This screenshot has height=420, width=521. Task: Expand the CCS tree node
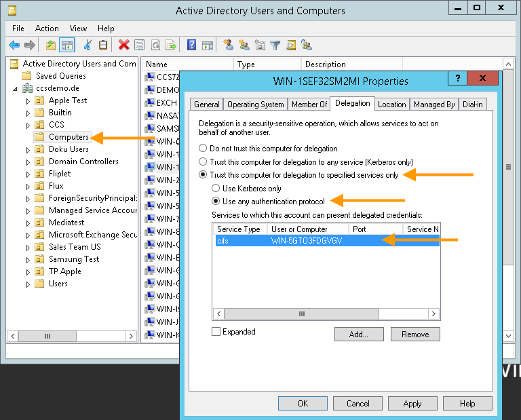click(28, 126)
